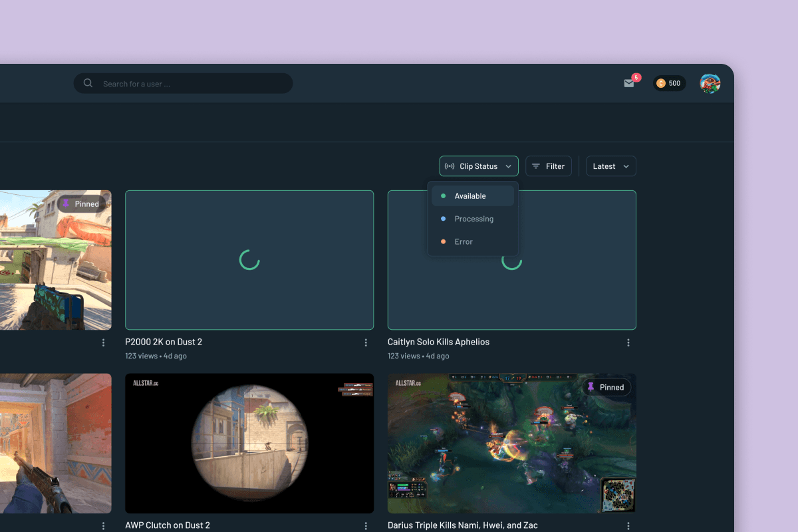Open the rifle gameplay clip thumbnail
Image resolution: width=798 pixels, height=532 pixels.
tap(56, 444)
